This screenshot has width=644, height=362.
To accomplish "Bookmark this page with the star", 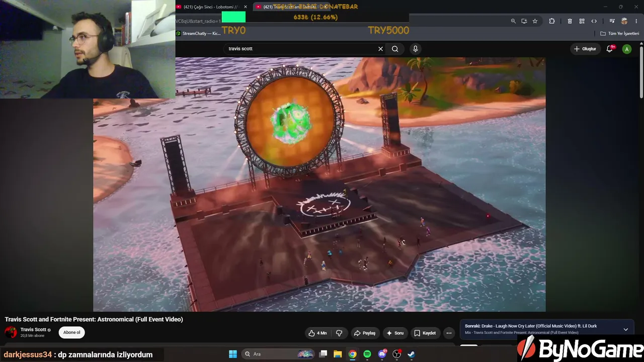I will click(x=535, y=21).
